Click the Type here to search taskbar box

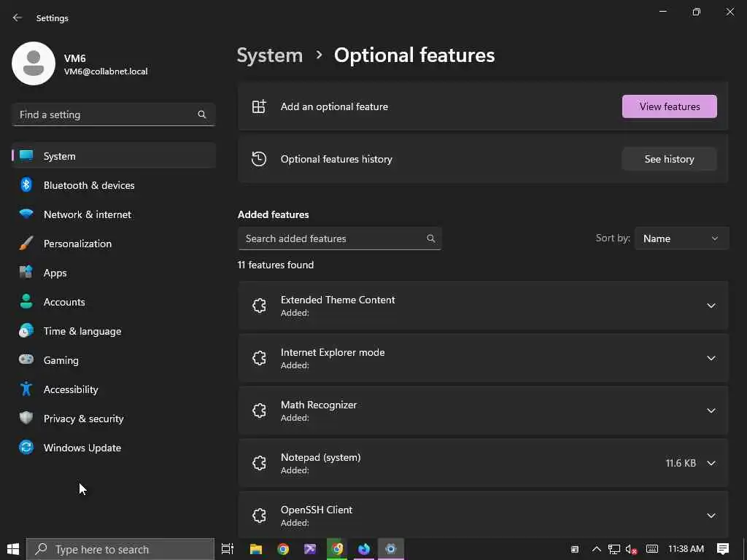tap(120, 549)
